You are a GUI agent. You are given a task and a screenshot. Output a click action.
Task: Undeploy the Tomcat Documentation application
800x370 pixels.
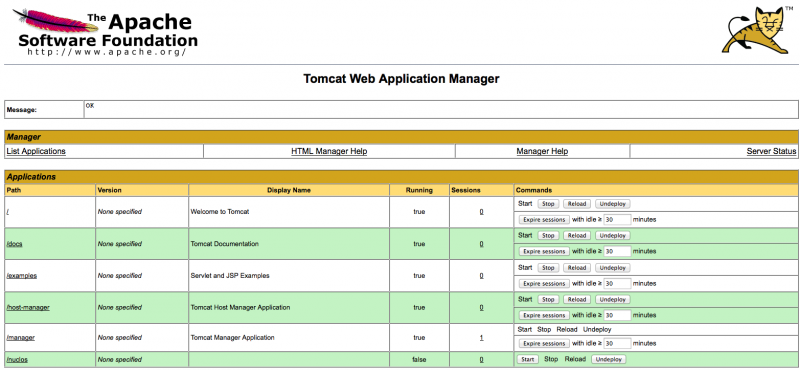point(613,236)
